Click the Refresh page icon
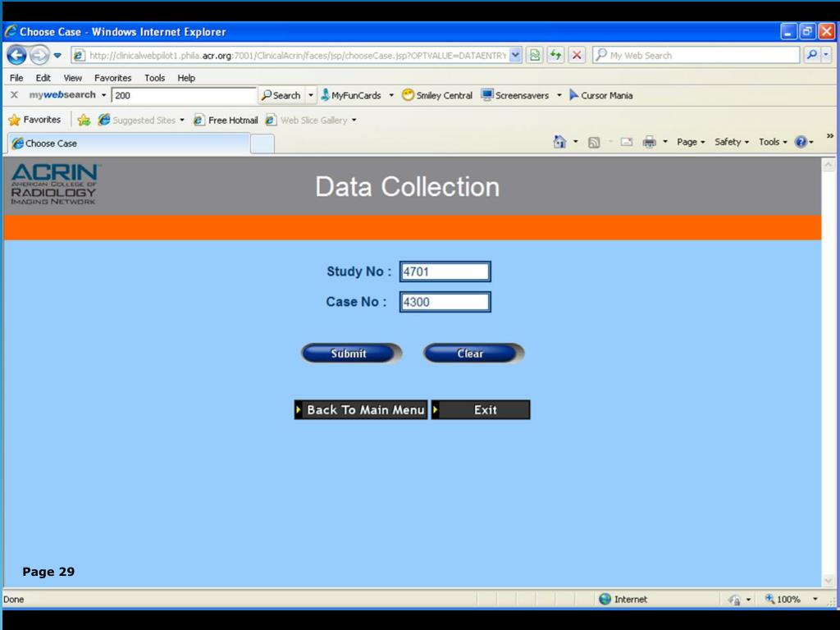 (x=556, y=55)
